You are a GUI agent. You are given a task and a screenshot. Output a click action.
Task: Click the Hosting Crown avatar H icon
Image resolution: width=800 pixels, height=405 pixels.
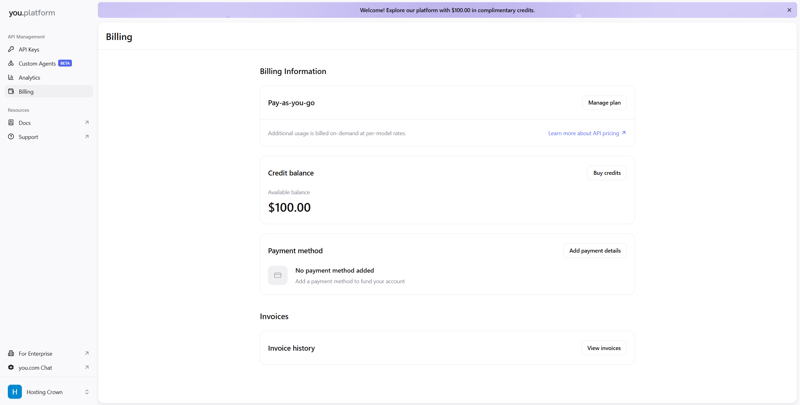pyautogui.click(x=15, y=392)
